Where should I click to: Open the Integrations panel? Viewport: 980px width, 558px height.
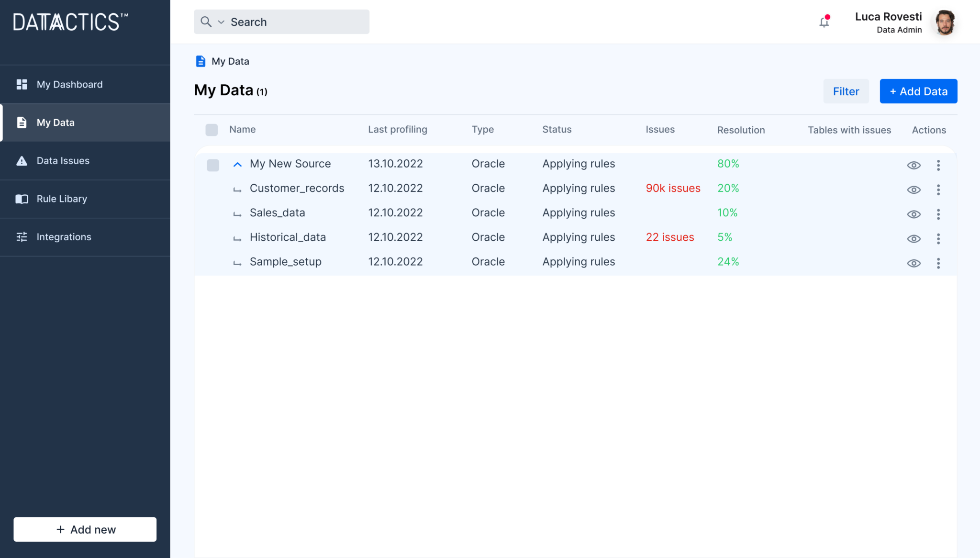tap(64, 237)
